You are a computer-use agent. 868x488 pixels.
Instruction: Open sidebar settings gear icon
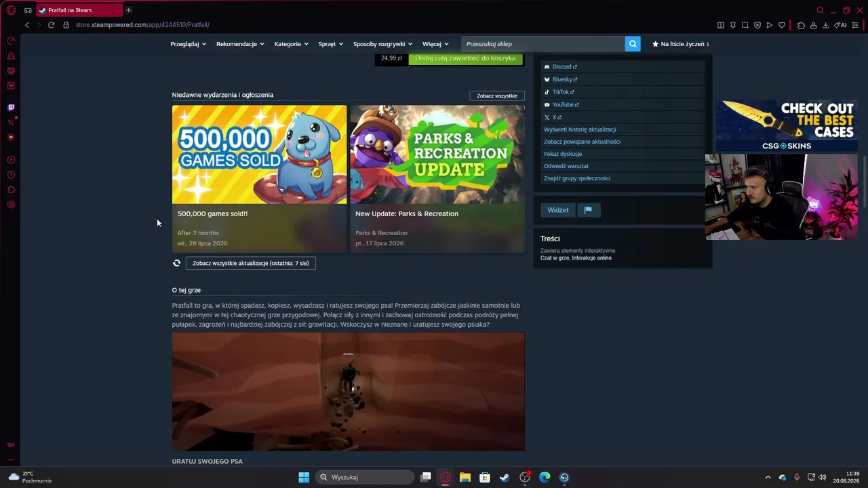[x=11, y=205]
